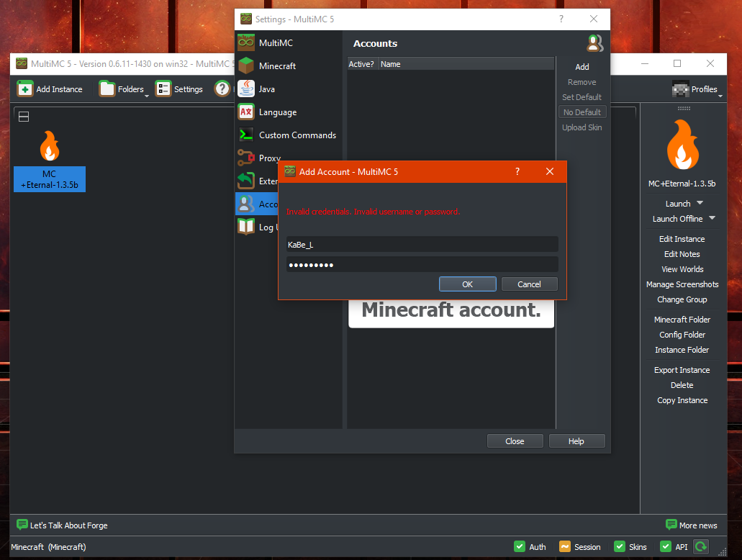Click the KaBe_L username field
This screenshot has height=560, width=742.
click(422, 245)
